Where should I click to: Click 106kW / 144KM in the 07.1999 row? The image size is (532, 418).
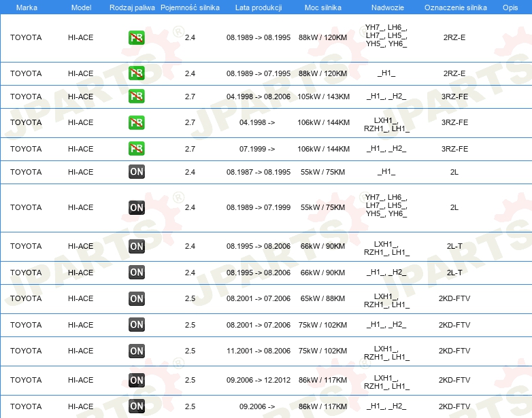click(x=323, y=149)
